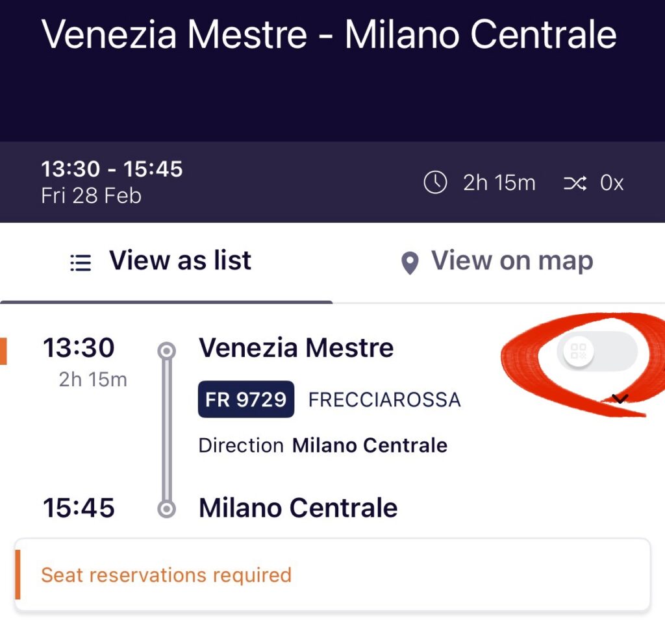
Task: Select the FRECCIAROSSA train label
Action: coord(384,400)
